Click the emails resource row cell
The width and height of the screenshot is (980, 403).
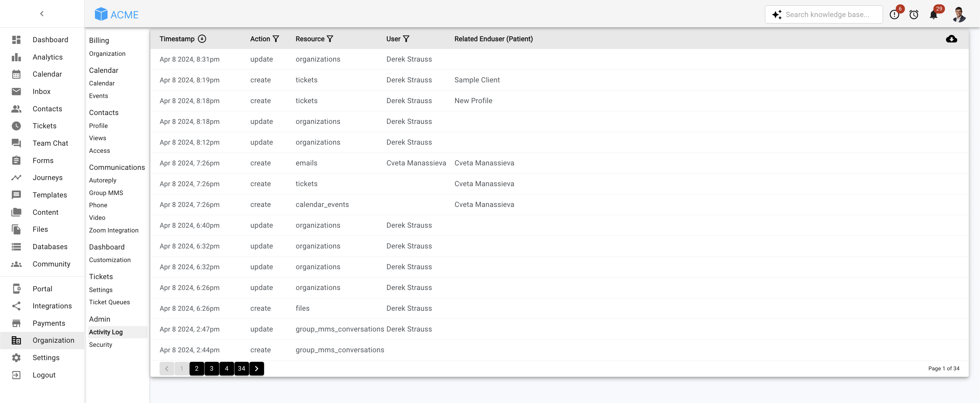point(306,163)
